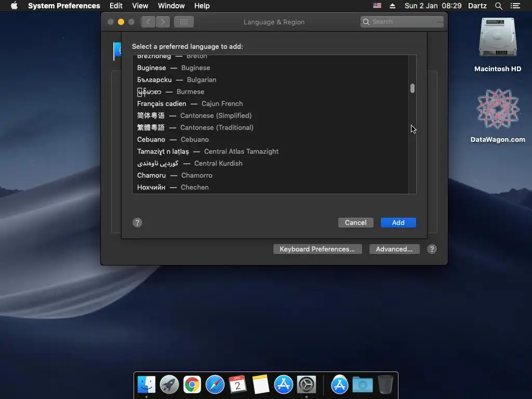
Task: Select Chamorro in the language list
Action: click(270, 176)
